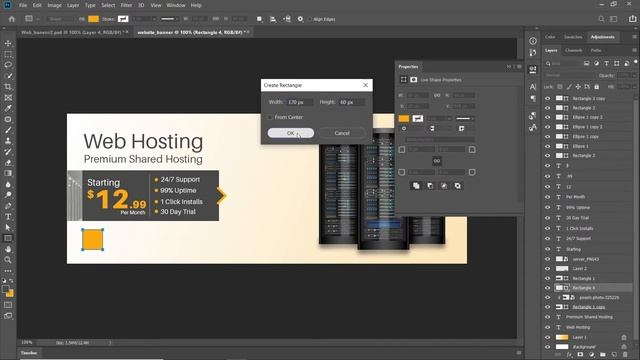The width and height of the screenshot is (640, 360).
Task: Open the Filter menu
Action: (x=126, y=5)
